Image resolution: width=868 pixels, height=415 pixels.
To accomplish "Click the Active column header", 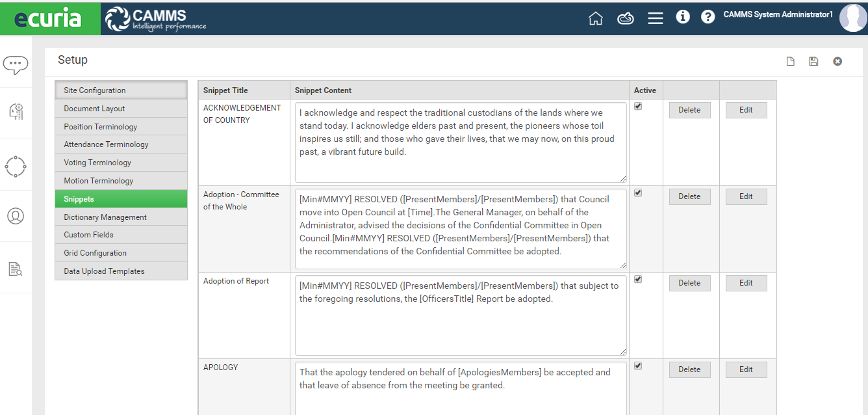I will point(645,90).
